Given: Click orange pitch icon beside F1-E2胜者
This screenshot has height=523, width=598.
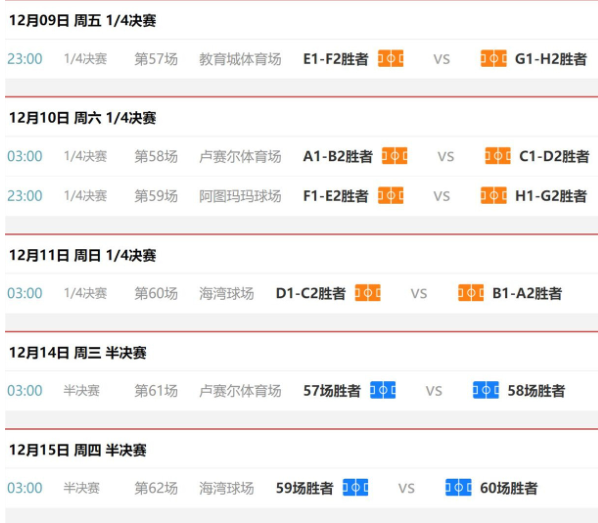Looking at the screenshot, I should coord(391,196).
